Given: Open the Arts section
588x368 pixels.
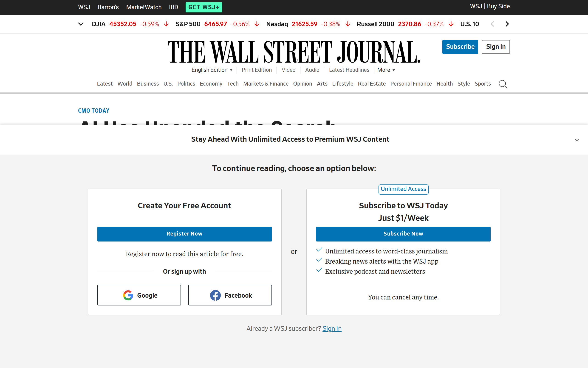Looking at the screenshot, I should [x=322, y=84].
